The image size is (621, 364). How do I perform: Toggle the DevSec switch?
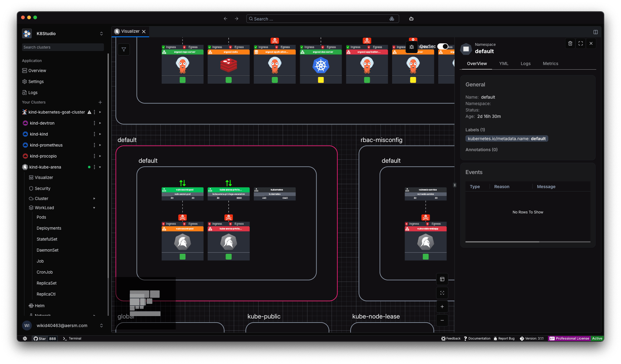click(x=443, y=46)
